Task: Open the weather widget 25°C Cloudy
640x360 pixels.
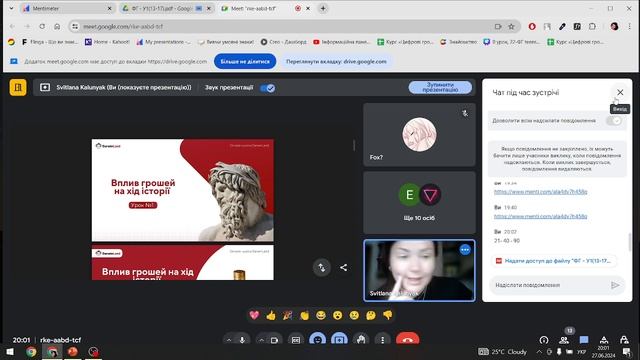Action: [503, 351]
